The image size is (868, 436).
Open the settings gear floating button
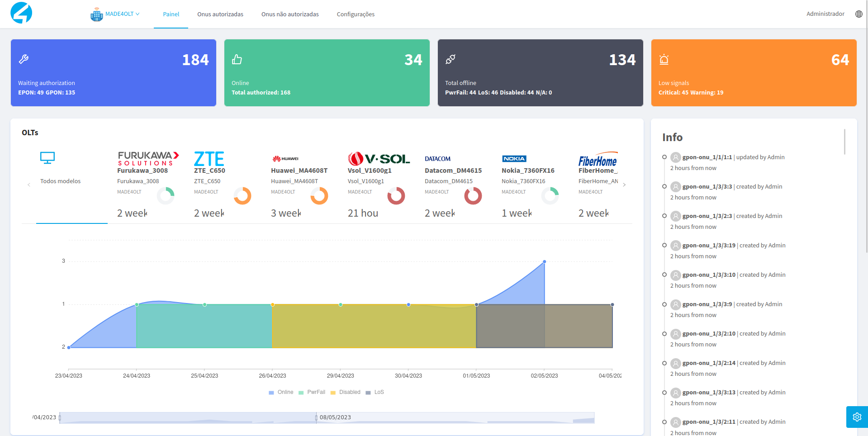[x=857, y=417]
